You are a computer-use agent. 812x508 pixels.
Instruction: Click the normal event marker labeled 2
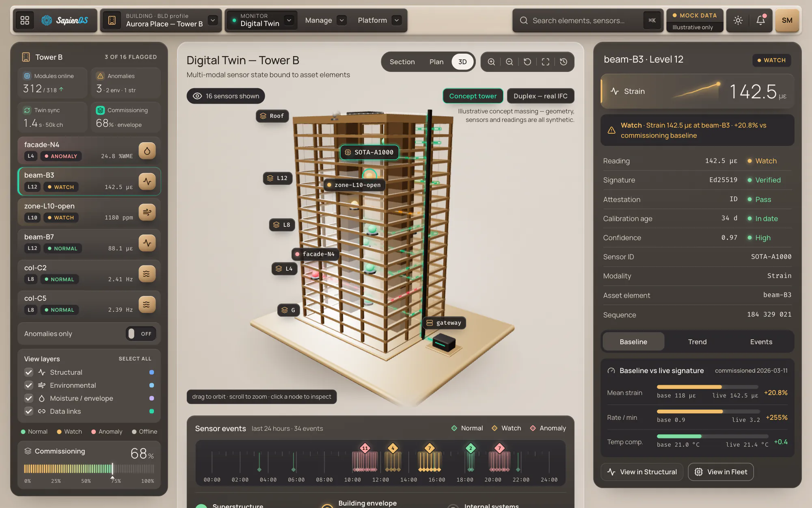pyautogui.click(x=471, y=448)
